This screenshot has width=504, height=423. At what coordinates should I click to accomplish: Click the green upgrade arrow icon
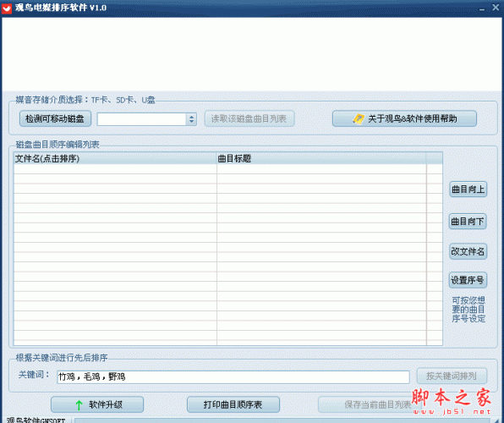(x=79, y=404)
